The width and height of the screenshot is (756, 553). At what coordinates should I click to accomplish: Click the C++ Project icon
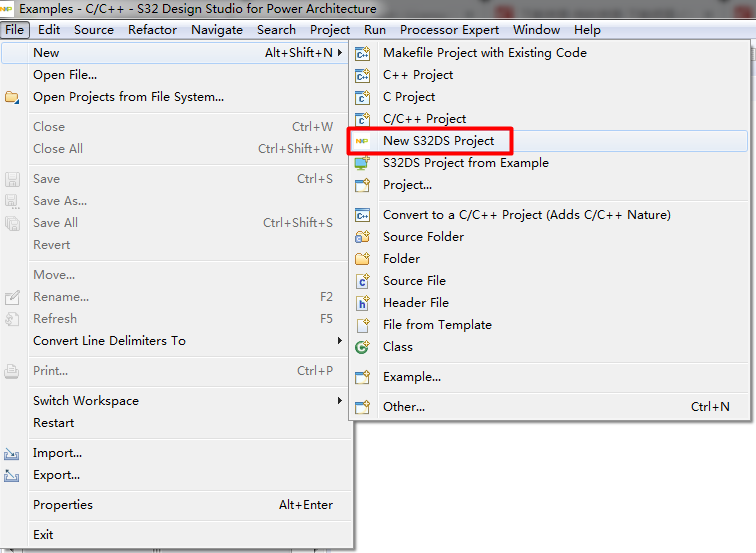363,75
